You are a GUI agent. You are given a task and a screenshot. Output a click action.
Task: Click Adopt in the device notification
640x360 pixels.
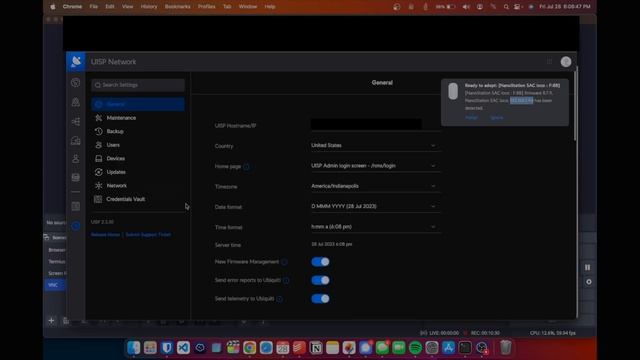[x=471, y=118]
